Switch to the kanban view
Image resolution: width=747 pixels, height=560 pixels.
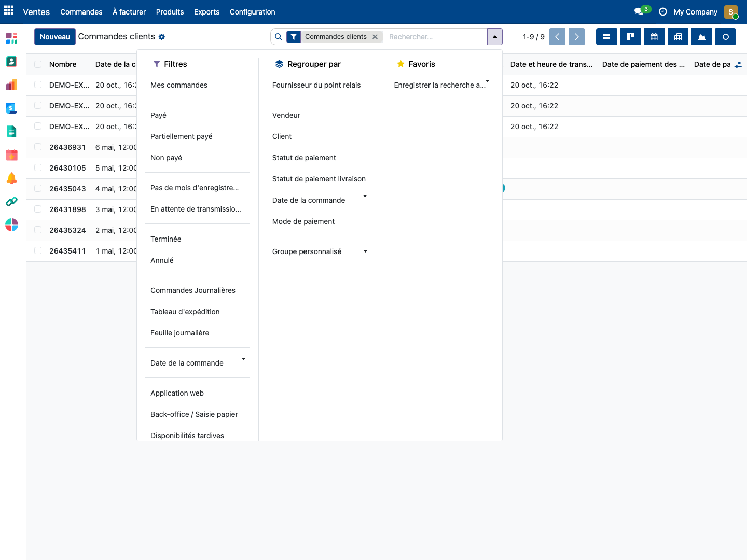pyautogui.click(x=630, y=37)
